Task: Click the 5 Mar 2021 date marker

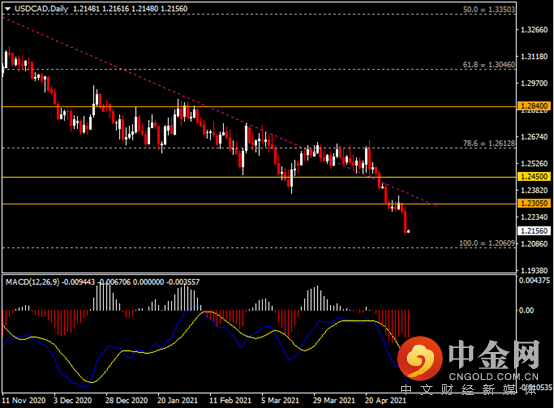Action: [280, 400]
